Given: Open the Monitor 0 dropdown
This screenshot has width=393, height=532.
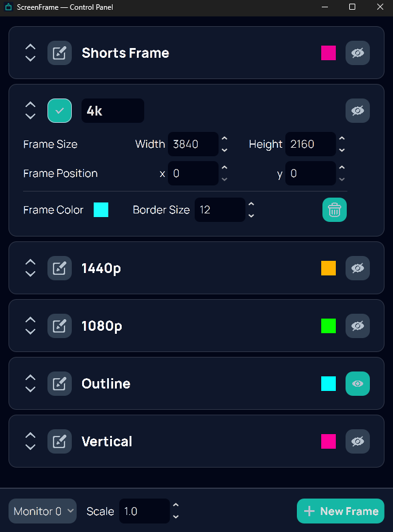Looking at the screenshot, I should coord(43,511).
